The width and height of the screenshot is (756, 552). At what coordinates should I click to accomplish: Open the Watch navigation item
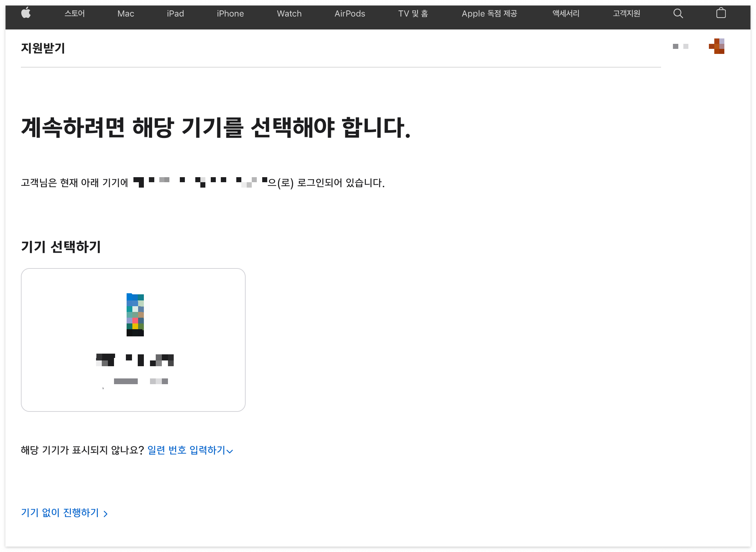pos(289,14)
